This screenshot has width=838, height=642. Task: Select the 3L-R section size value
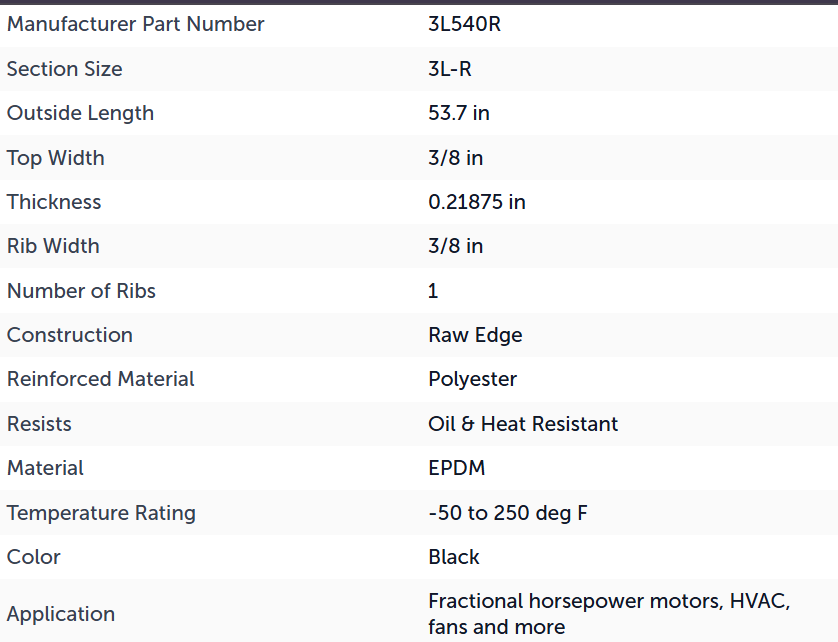tap(449, 69)
